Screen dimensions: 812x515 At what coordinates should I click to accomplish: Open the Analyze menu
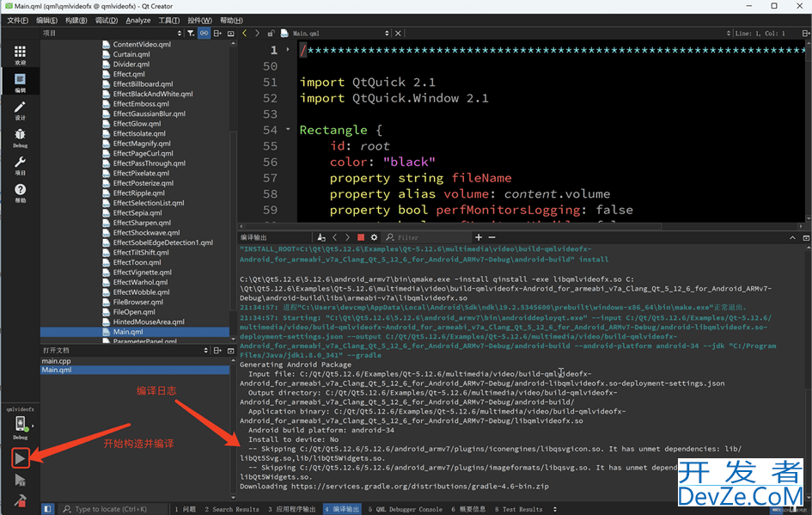tap(138, 21)
